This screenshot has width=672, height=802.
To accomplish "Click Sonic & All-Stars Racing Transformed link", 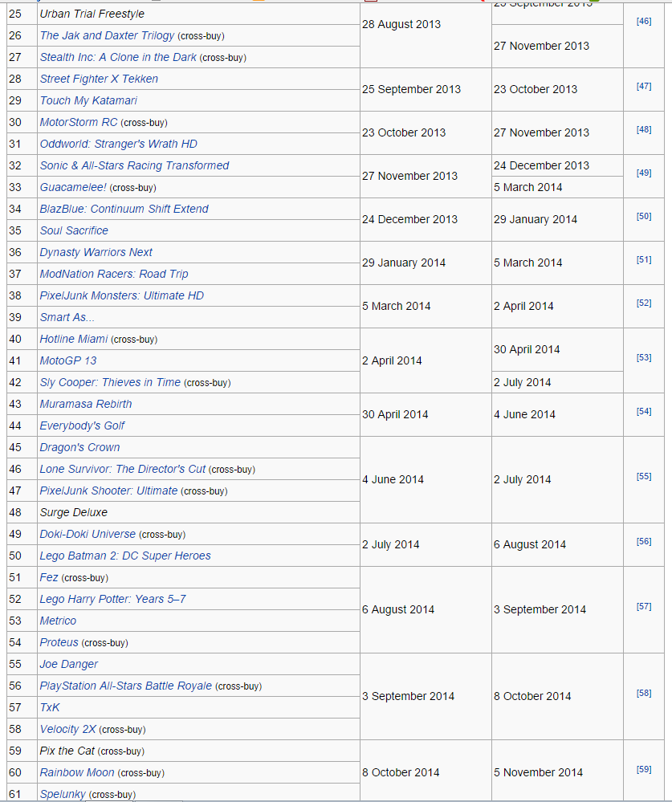I will click(135, 165).
